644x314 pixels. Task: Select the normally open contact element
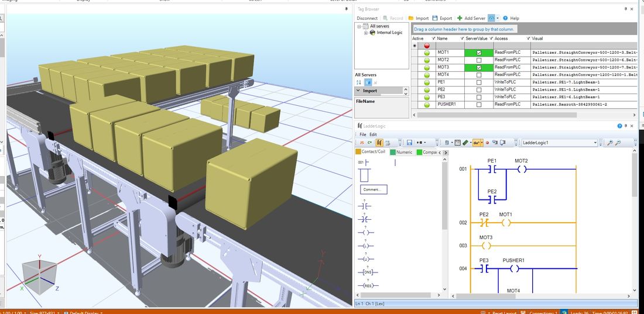click(364, 206)
